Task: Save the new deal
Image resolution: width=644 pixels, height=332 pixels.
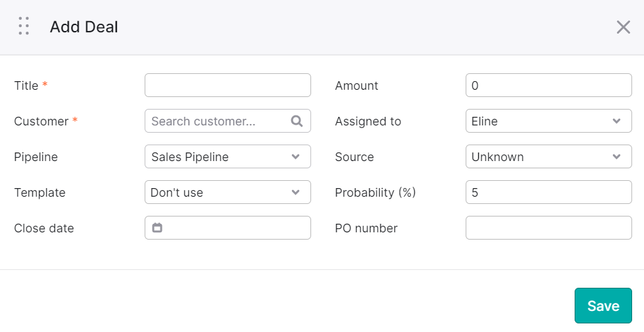Action: tap(603, 306)
